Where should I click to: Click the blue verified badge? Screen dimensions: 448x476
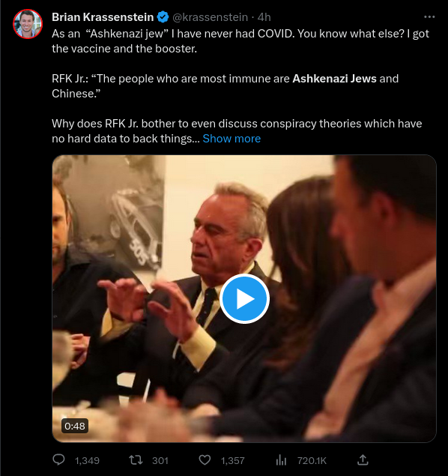point(163,17)
